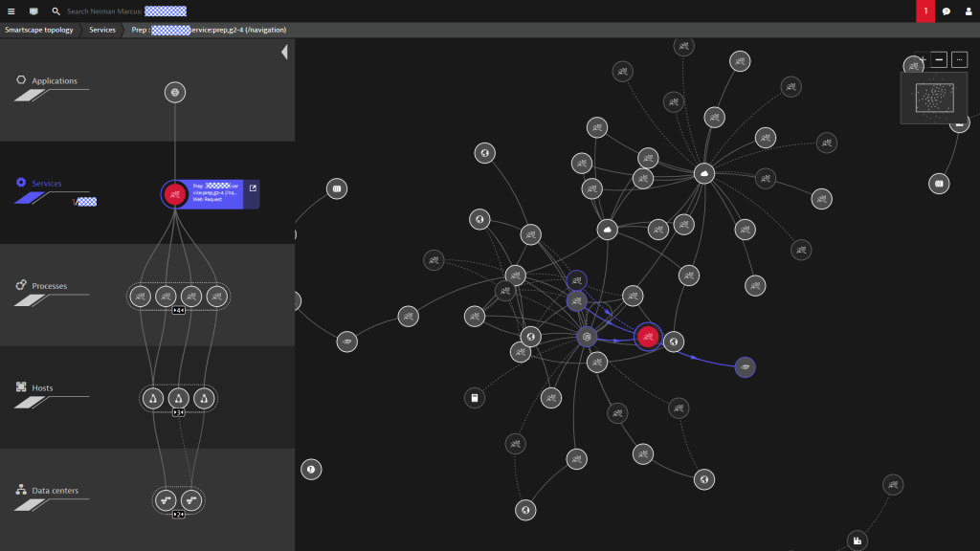Expand the three-host node group
This screenshot has height=551, width=980.
[178, 411]
